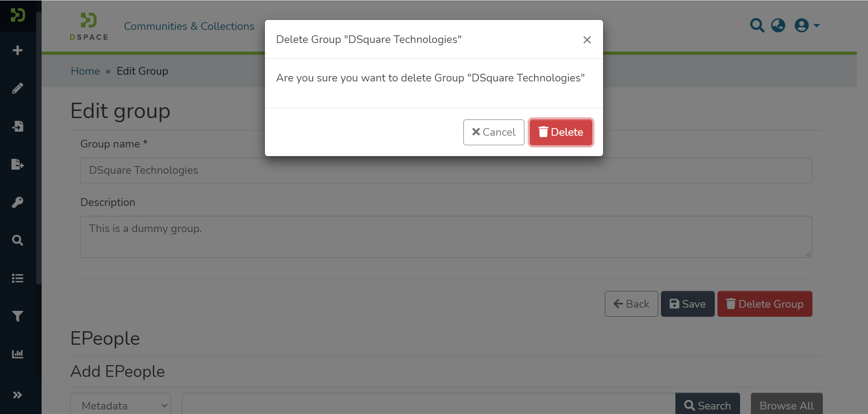
Task: Open the Export sidebar icon
Action: tap(18, 164)
